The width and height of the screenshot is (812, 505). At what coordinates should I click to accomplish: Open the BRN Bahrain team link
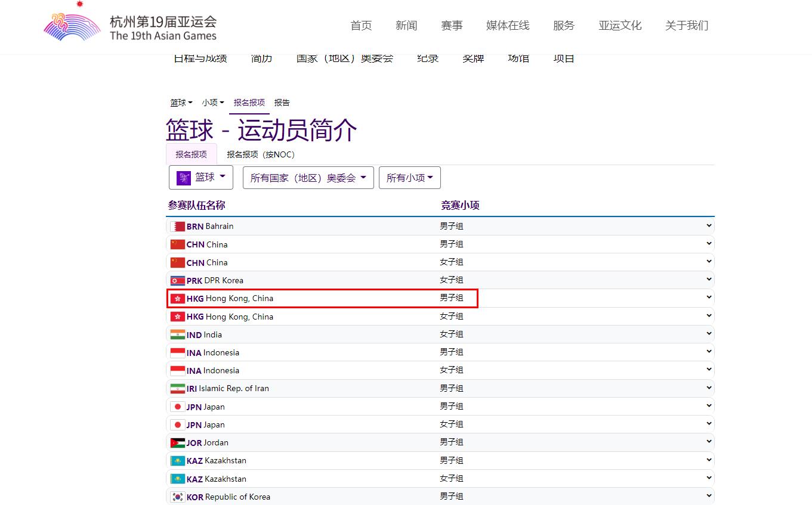click(210, 227)
